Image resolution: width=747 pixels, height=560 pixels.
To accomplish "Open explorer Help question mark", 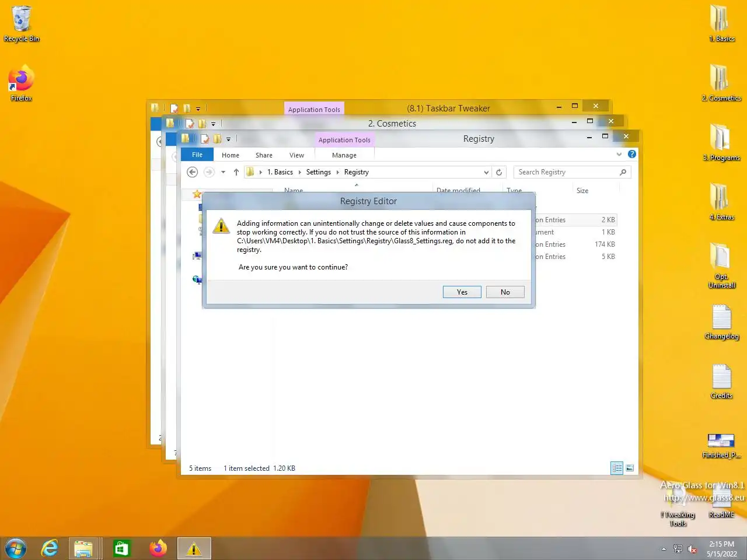I will pos(631,154).
